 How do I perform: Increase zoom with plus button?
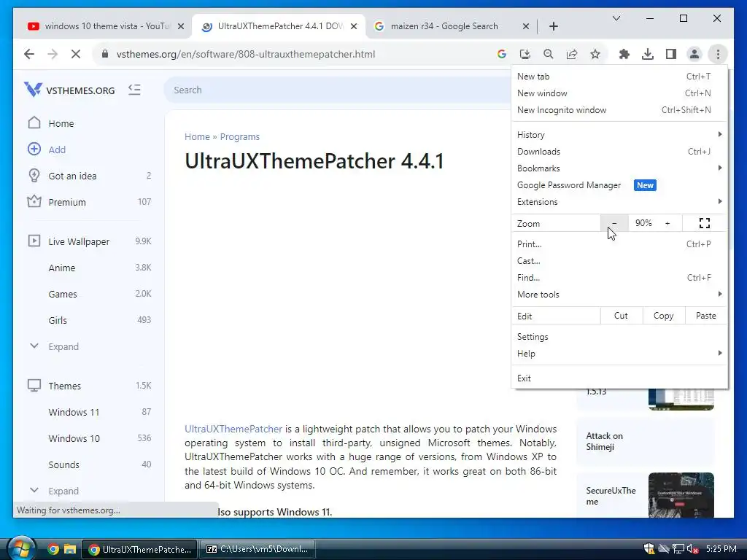click(x=667, y=223)
